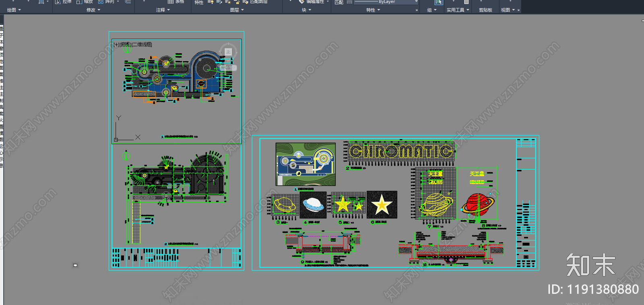Open the layer properties (特性) manager
The width and height of the screenshot is (644, 305).
199,2
